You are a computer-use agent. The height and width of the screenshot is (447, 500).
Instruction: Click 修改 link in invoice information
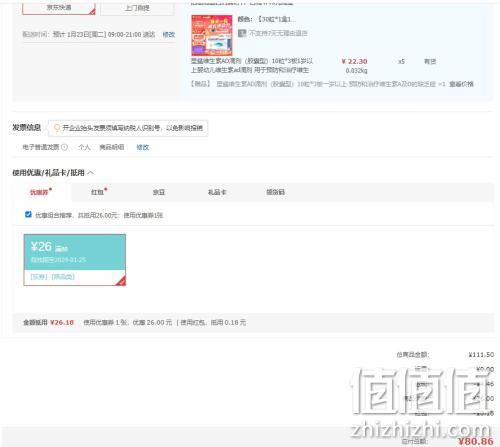[x=143, y=147]
